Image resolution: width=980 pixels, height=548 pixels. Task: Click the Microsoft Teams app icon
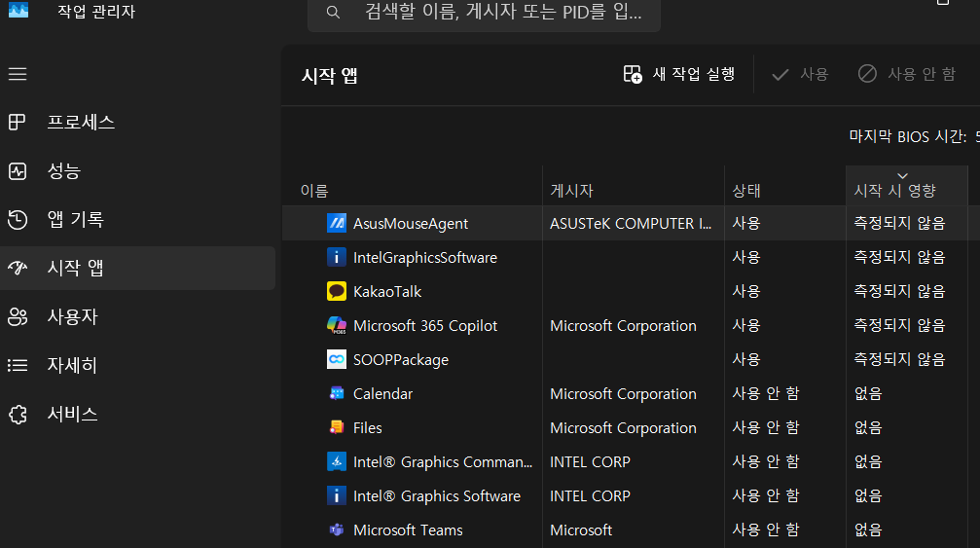pyautogui.click(x=337, y=530)
